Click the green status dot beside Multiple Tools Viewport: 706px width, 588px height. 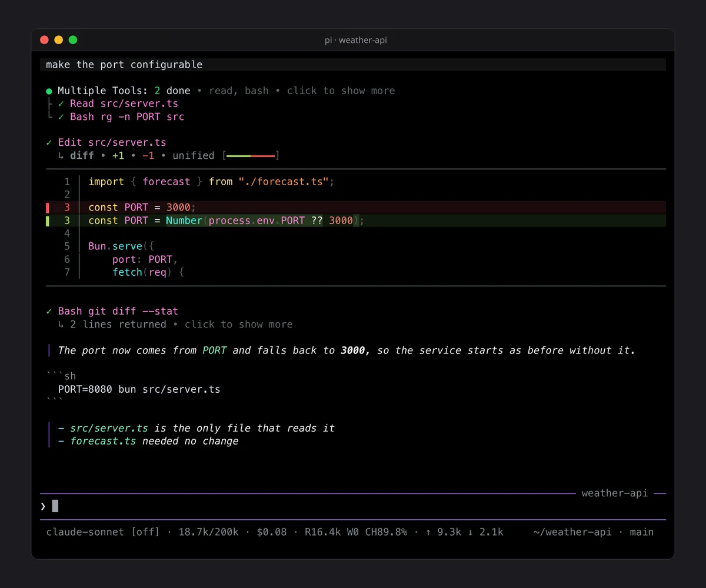click(x=49, y=91)
